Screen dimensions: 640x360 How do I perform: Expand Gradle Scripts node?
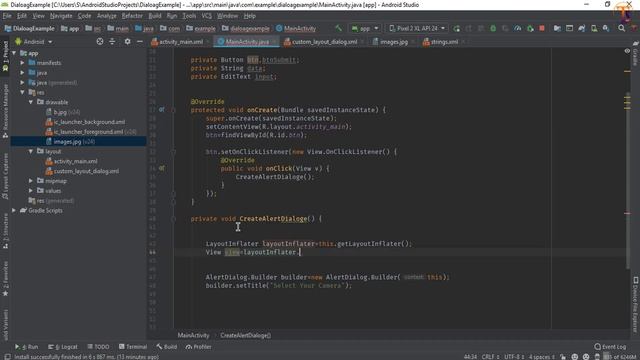coord(14,210)
